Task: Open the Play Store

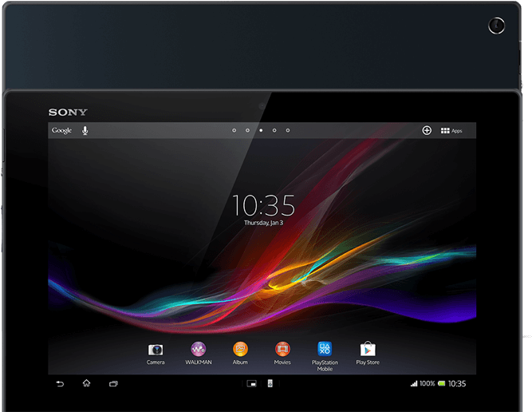Action: tap(368, 353)
